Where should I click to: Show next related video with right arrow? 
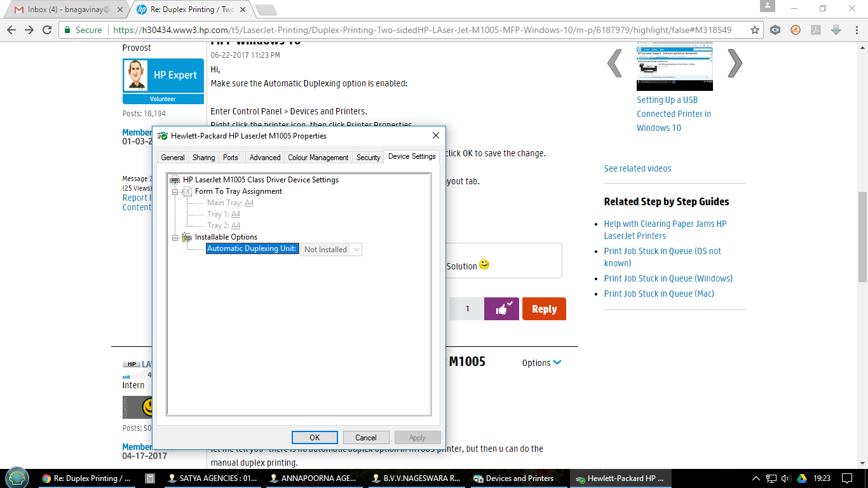point(735,64)
